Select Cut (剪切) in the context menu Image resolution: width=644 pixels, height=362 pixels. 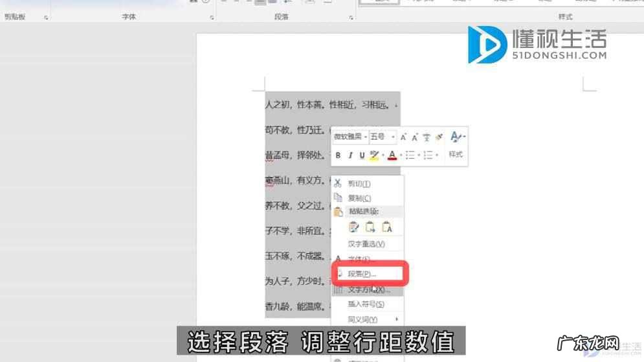(367, 184)
